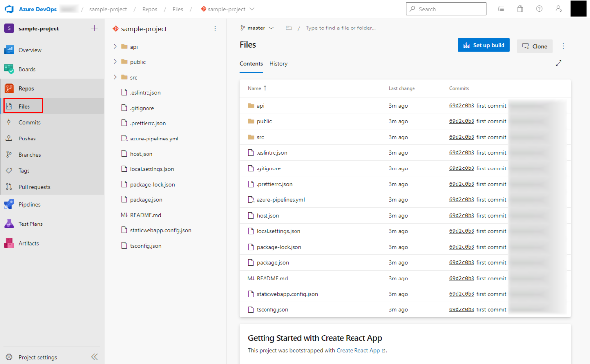
Task: Go to Branches under Repos
Action: [29, 155]
